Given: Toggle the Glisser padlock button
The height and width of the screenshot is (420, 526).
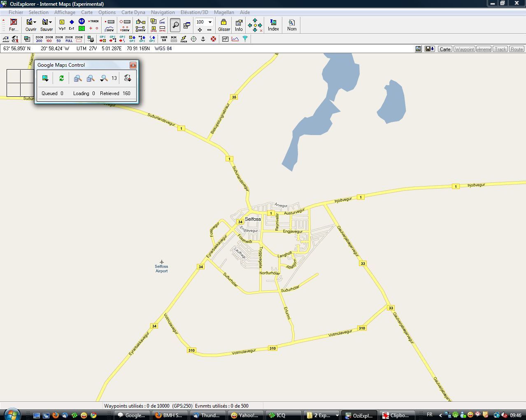Looking at the screenshot, I should tap(224, 25).
